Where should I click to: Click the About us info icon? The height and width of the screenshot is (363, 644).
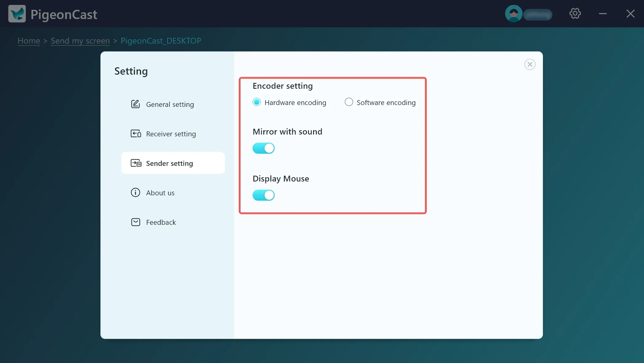(135, 193)
